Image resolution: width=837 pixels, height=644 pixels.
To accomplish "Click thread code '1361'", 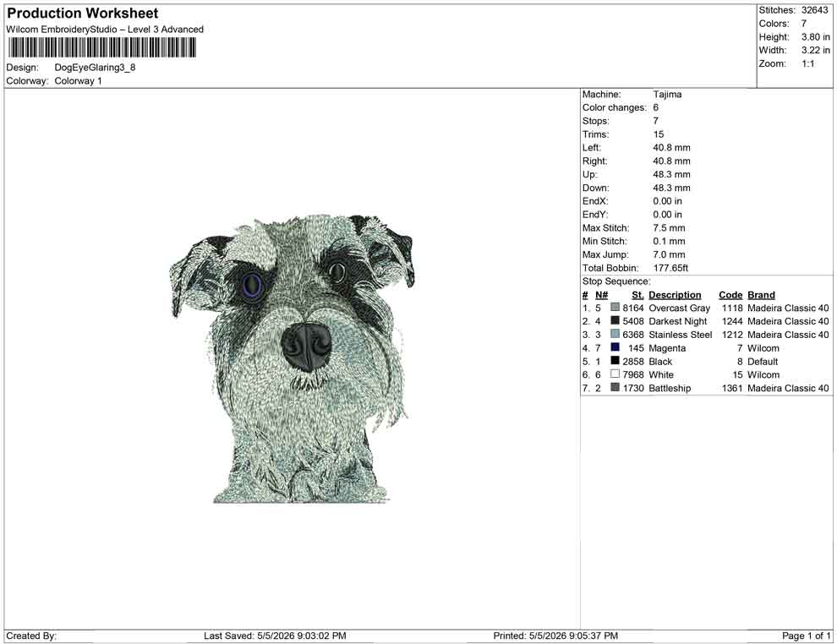I will 732,388.
